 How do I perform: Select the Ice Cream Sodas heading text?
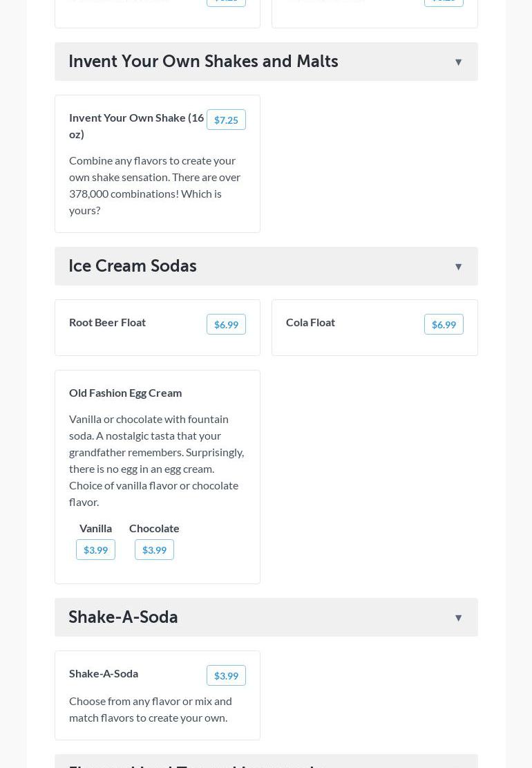[133, 266]
